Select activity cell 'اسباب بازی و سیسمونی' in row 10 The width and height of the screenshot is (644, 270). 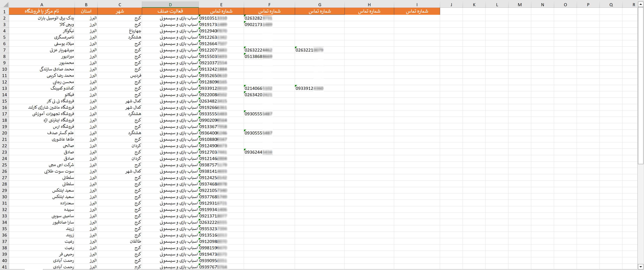(x=170, y=69)
